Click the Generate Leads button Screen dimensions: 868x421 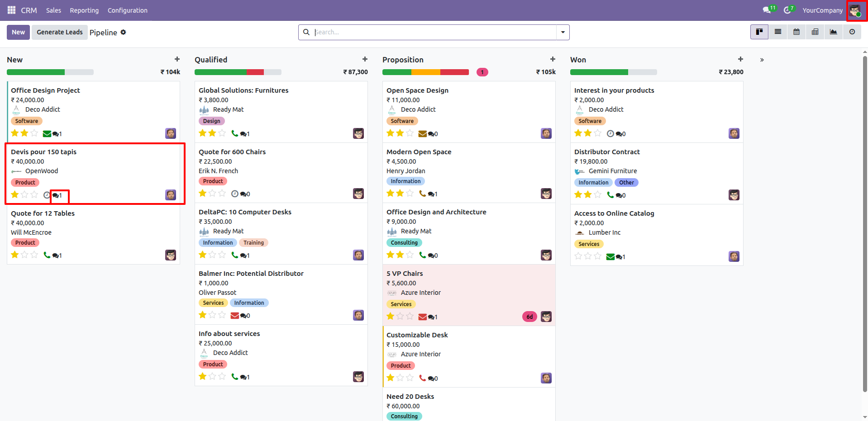click(60, 32)
